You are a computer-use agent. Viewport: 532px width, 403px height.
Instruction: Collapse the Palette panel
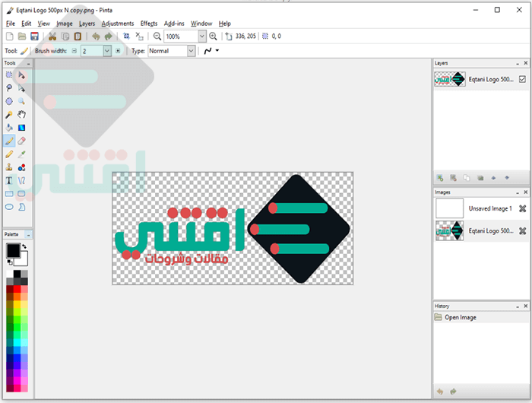click(x=29, y=235)
